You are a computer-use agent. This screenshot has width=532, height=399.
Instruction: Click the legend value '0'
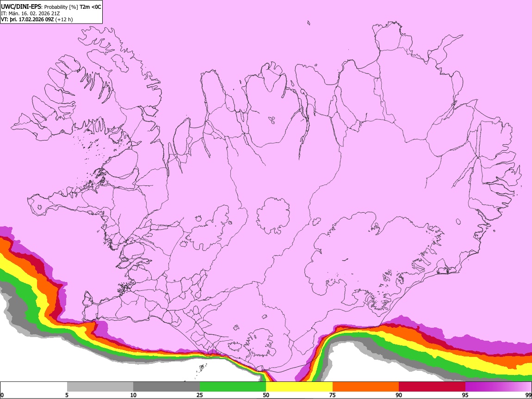(x=2, y=395)
